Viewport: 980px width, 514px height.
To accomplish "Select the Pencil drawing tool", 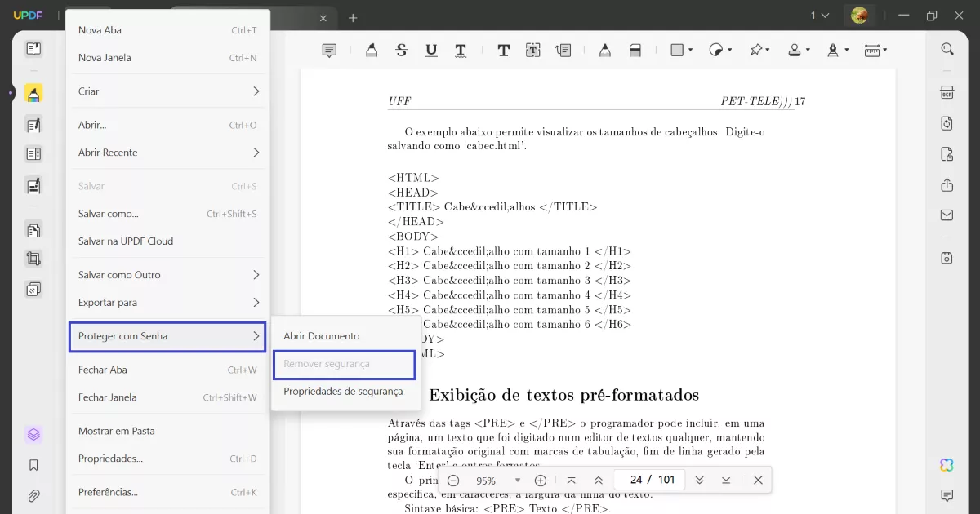I will coord(605,50).
